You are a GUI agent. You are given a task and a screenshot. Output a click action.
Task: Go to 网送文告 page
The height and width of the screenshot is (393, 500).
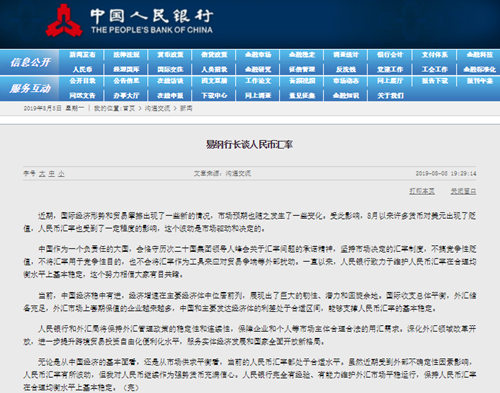point(82,96)
